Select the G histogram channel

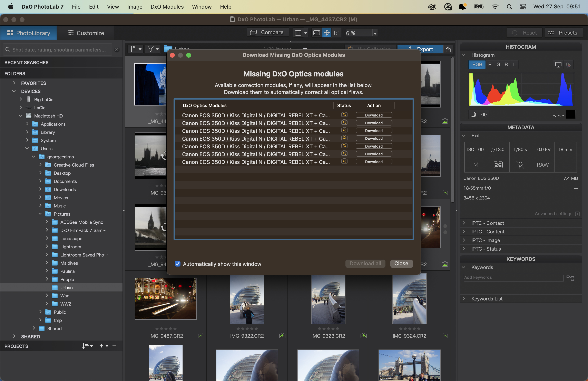[x=498, y=65]
